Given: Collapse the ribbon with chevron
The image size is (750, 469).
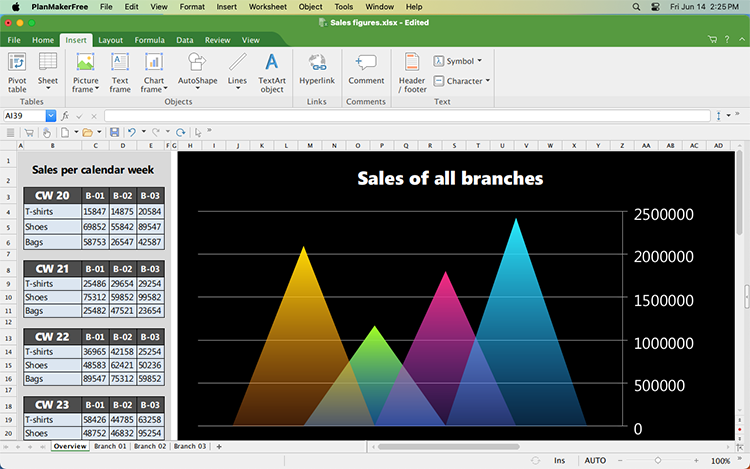Looking at the screenshot, I should pyautogui.click(x=742, y=40).
